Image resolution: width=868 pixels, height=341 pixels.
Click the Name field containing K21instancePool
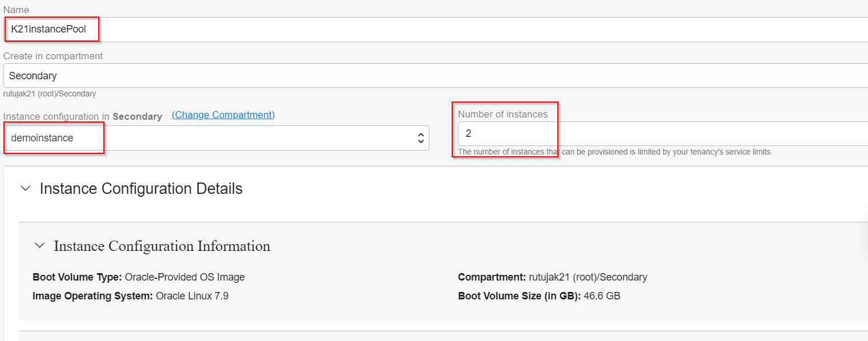tap(434, 30)
